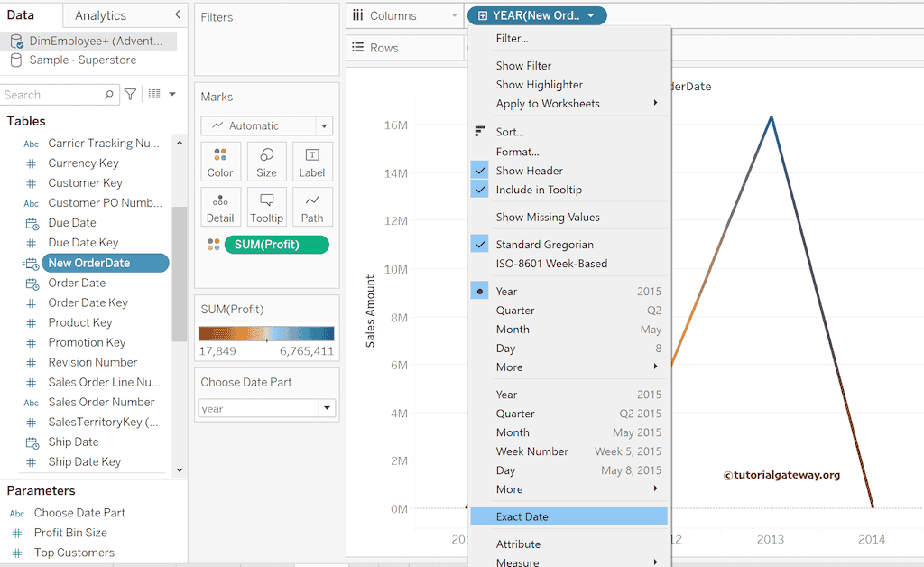924x567 pixels.
Task: Toggle Include in Tooltip option
Action: click(568, 190)
